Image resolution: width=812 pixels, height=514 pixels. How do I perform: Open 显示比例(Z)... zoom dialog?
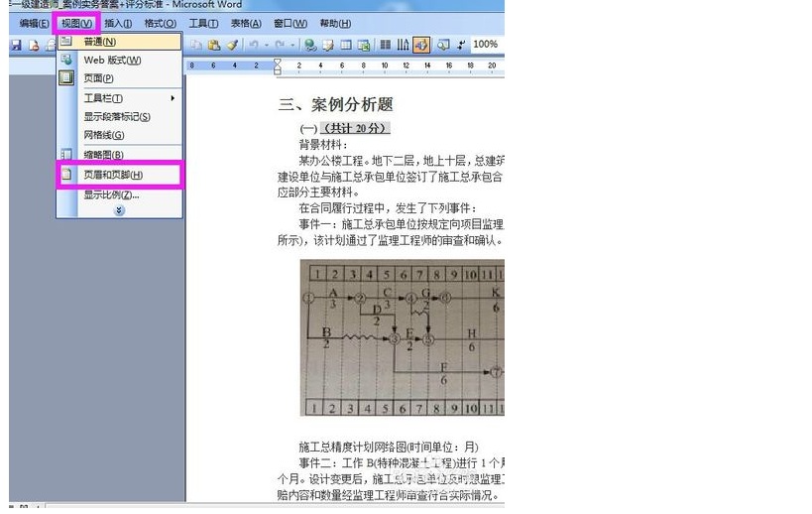click(x=119, y=194)
